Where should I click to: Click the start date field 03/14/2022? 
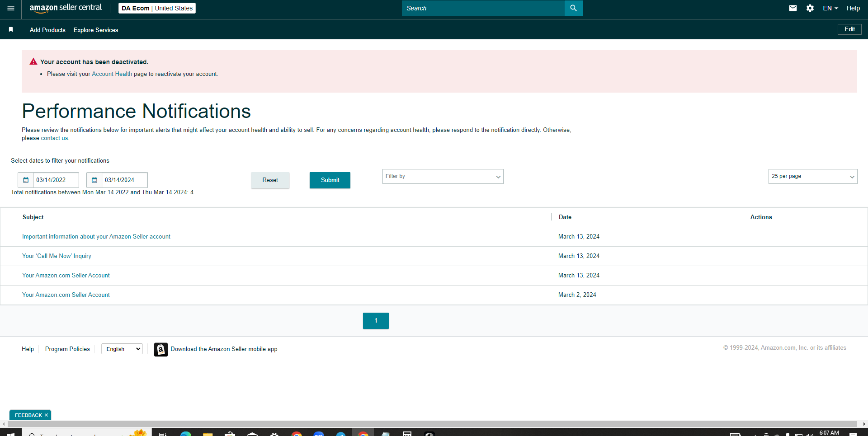coord(56,180)
